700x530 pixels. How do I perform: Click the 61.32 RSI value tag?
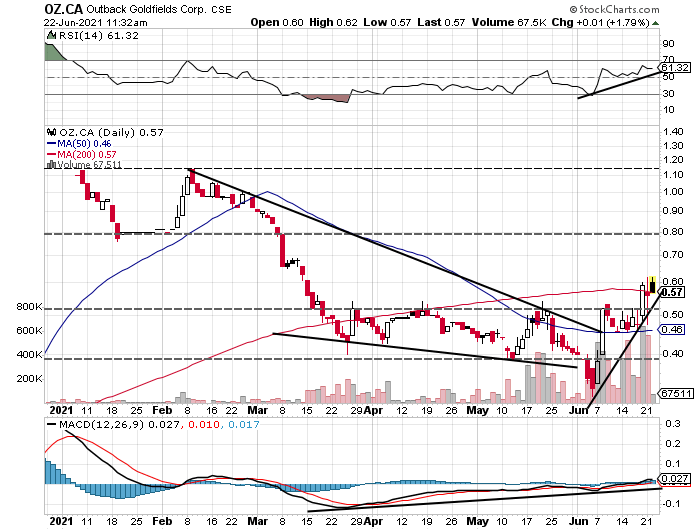coord(675,67)
